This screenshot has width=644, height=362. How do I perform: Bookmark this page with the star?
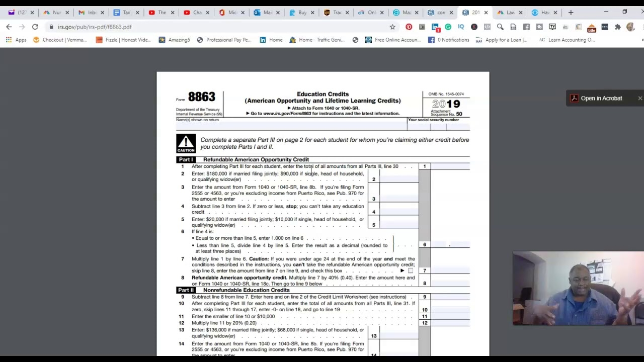(x=392, y=27)
